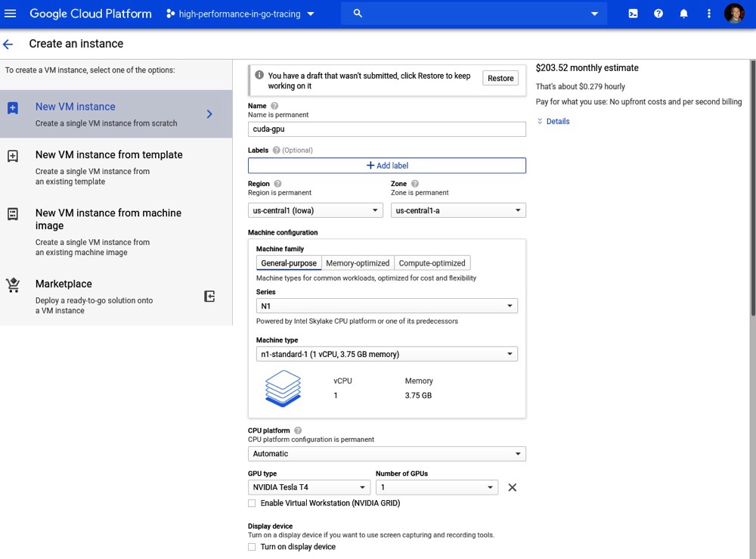Open the GPU type dropdown
756x559 pixels.
coord(309,488)
